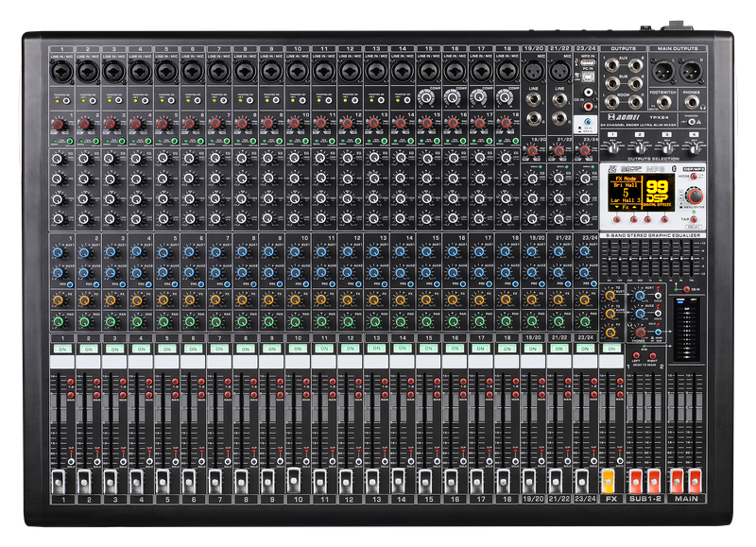Click the headphone icon beside the PHONES jack
This screenshot has width=756, height=547.
(702, 107)
